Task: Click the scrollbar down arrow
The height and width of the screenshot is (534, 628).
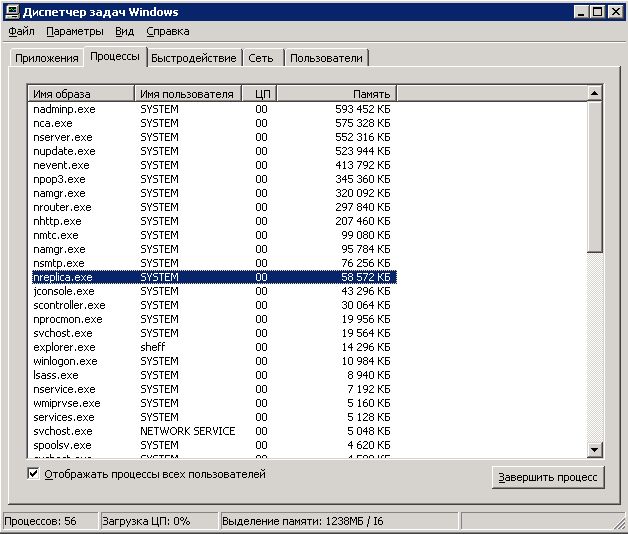Action: (x=594, y=449)
